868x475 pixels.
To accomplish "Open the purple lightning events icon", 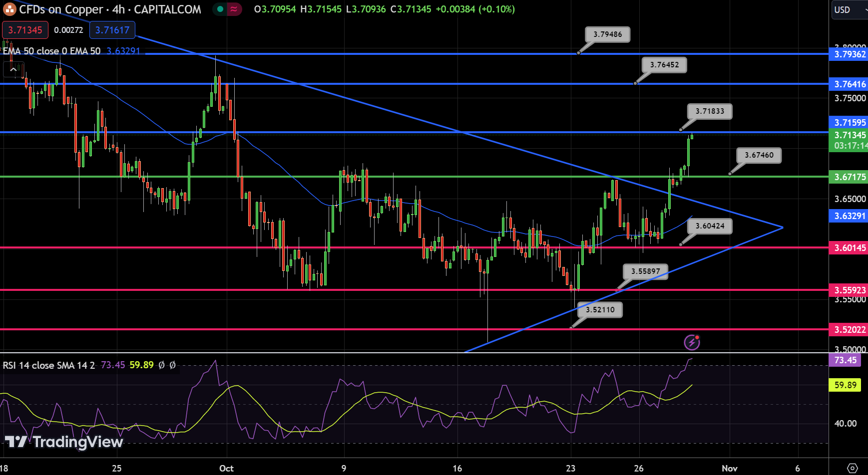I will tap(692, 342).
